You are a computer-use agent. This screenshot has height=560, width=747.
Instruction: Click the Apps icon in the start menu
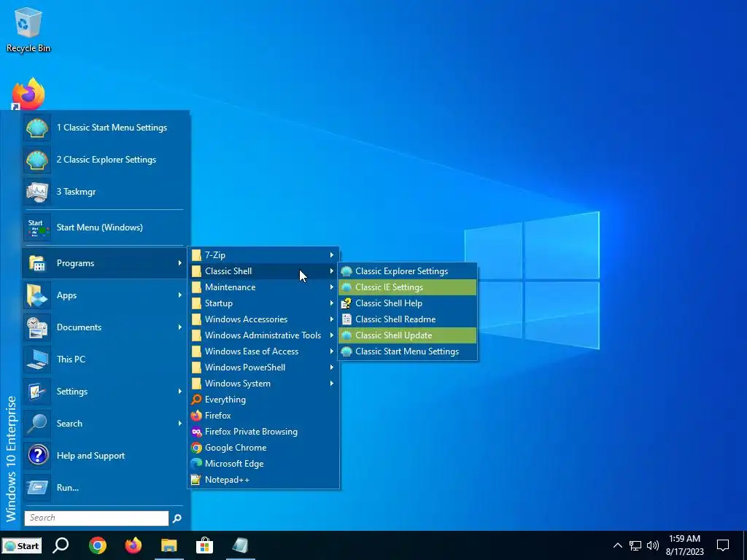click(x=37, y=295)
